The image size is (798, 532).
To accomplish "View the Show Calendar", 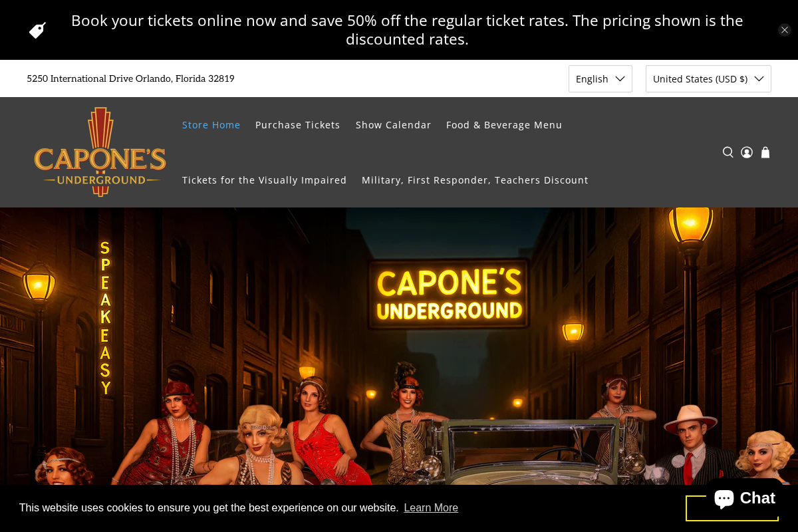I will click(393, 125).
